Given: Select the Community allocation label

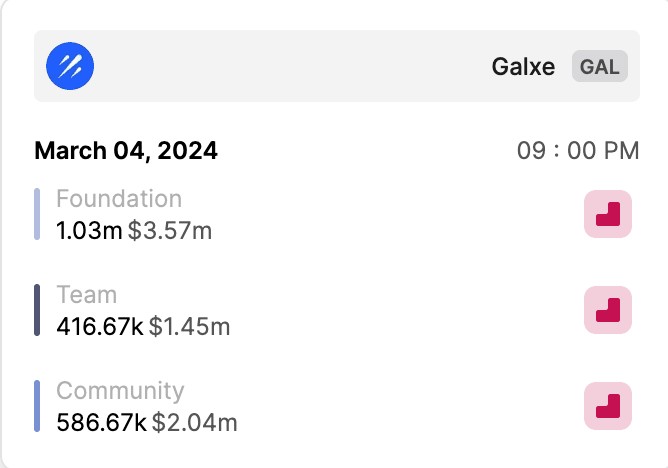Looking at the screenshot, I should pos(120,391).
